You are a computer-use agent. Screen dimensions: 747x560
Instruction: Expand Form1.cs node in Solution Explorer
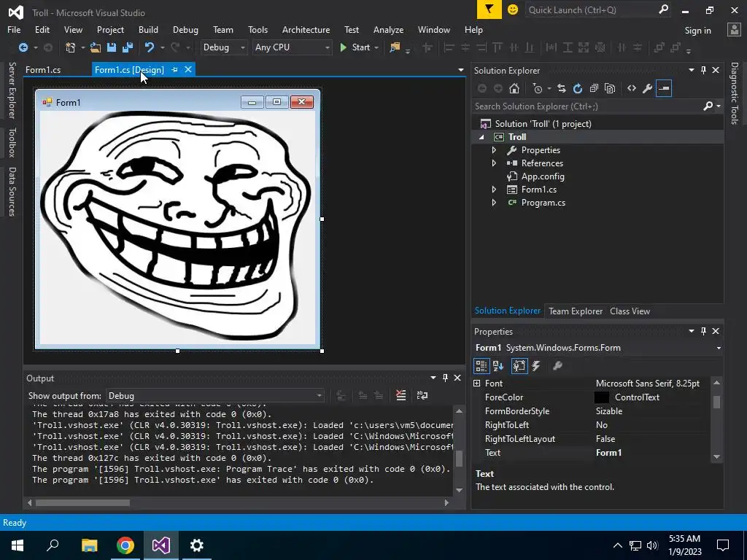click(494, 190)
